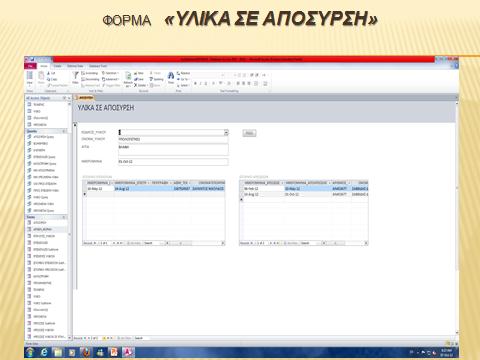Open the ΚΩΔΙΚΟΣ_ΥΛΙΚΟΥ combo box dropdown arrow
This screenshot has width=480, height=360.
pos(226,132)
